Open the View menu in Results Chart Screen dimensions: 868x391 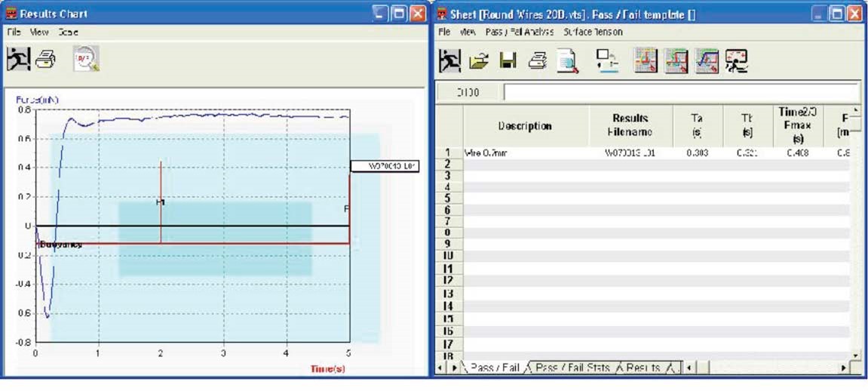[x=39, y=32]
